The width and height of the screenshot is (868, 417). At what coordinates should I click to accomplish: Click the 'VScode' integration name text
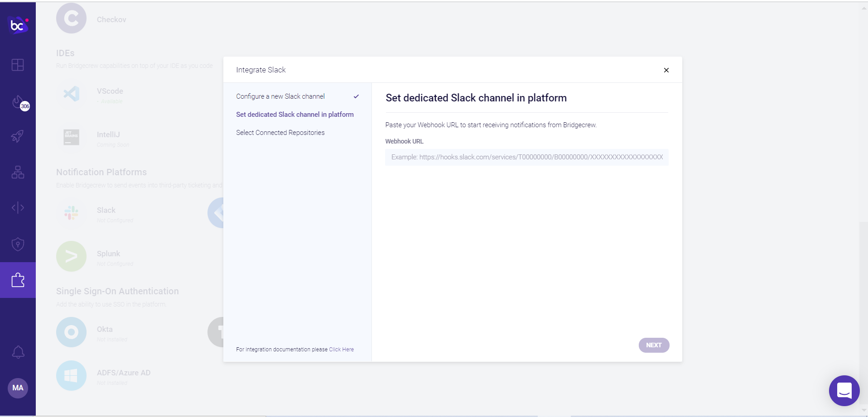[110, 91]
